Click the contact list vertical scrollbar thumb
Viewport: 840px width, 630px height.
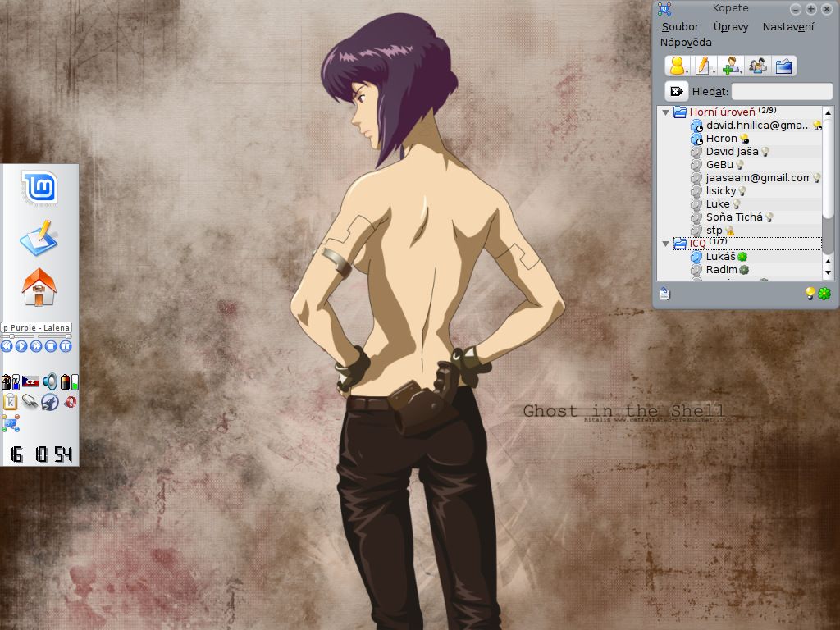point(828,169)
